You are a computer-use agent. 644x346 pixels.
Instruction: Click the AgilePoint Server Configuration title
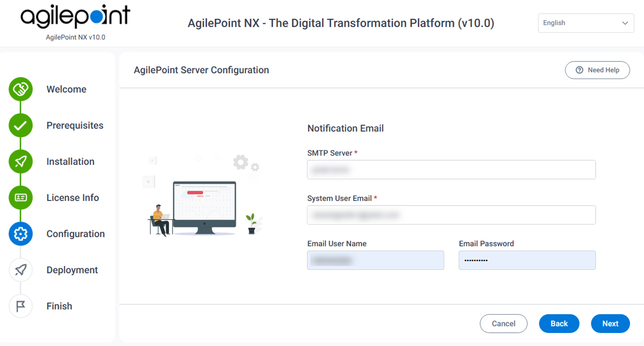[x=201, y=70]
